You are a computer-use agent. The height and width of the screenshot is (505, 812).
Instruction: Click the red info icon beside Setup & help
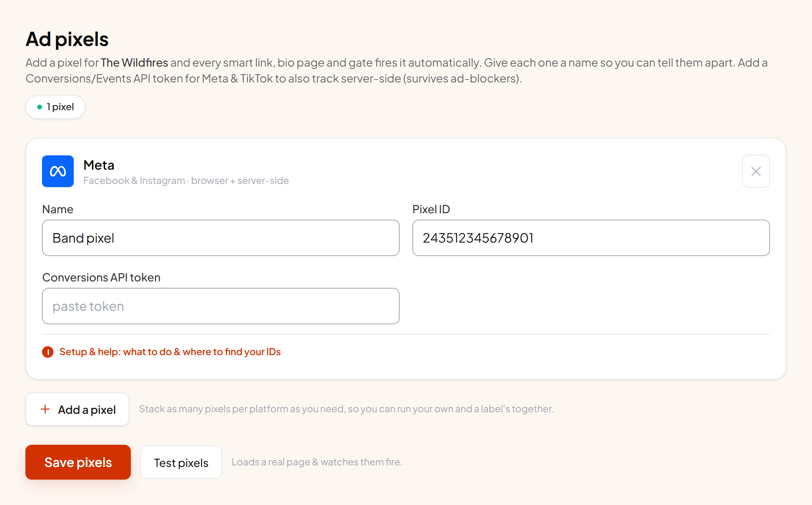tap(48, 352)
